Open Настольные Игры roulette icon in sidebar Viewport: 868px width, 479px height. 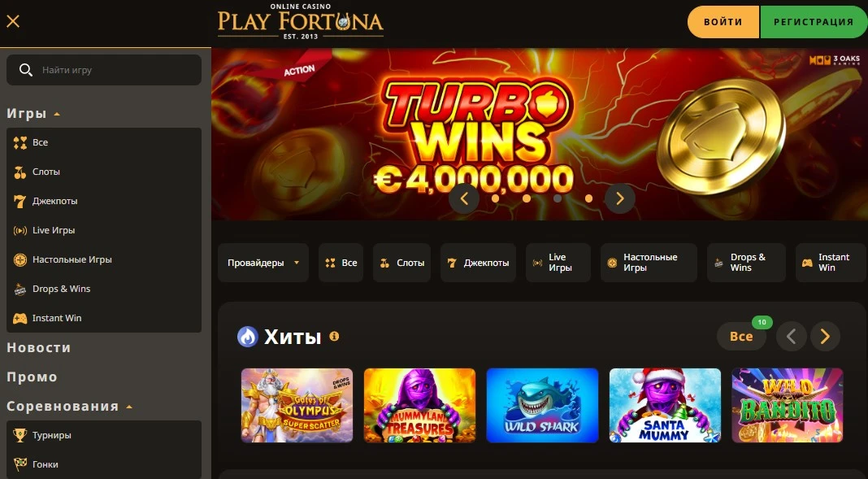(20, 259)
